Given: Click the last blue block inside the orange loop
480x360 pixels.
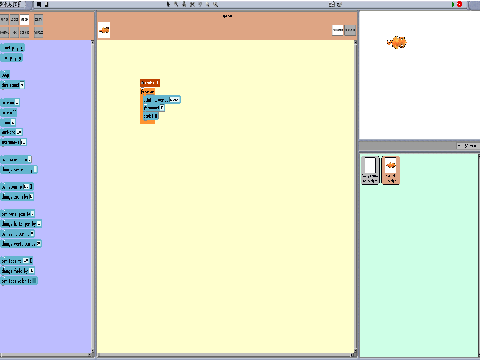Looking at the screenshot, I should (151, 116).
